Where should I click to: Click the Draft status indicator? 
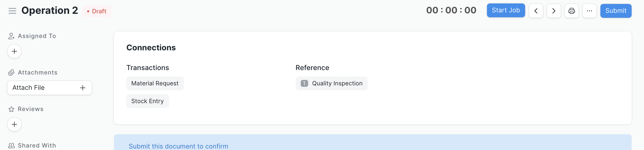(97, 11)
